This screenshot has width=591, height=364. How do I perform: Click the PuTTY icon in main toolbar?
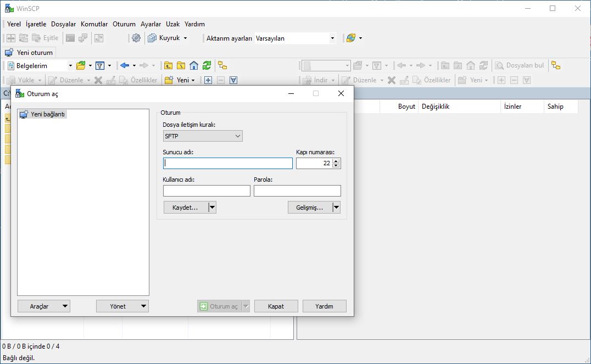click(83, 38)
